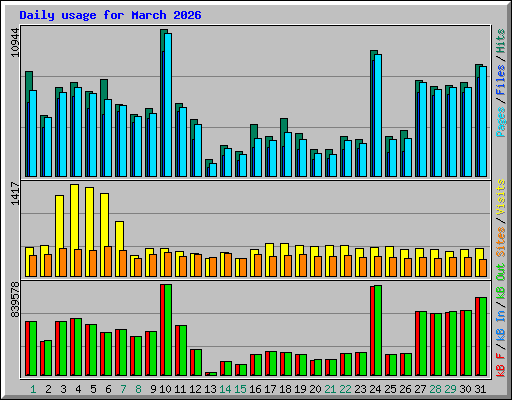Click day 29 on the x-axis
Viewport: 512px width, 400px height.
(450, 389)
